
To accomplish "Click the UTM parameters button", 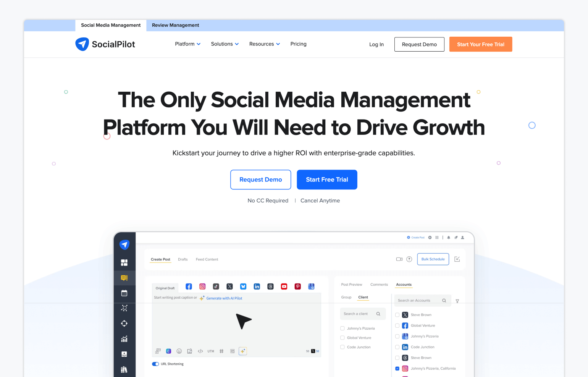I will (x=211, y=351).
